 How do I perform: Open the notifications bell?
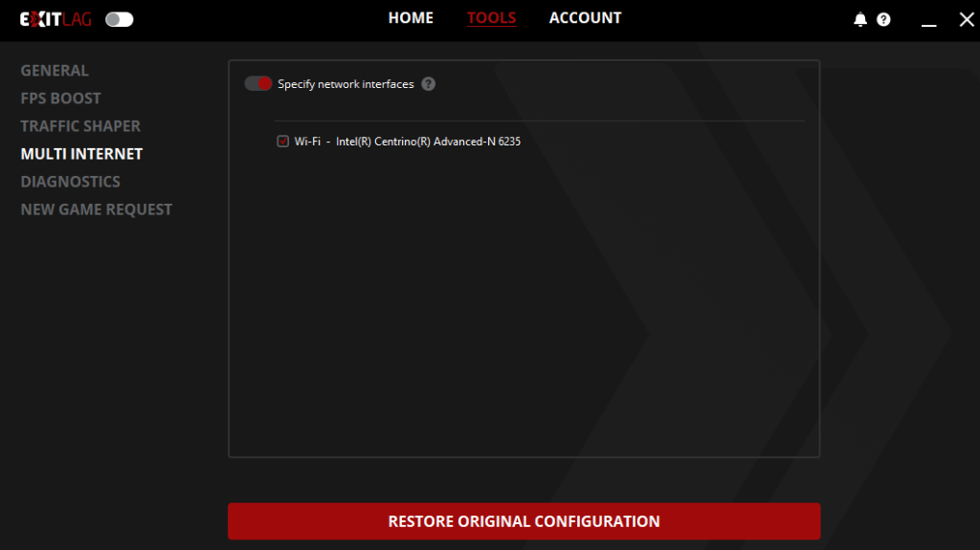coord(860,19)
